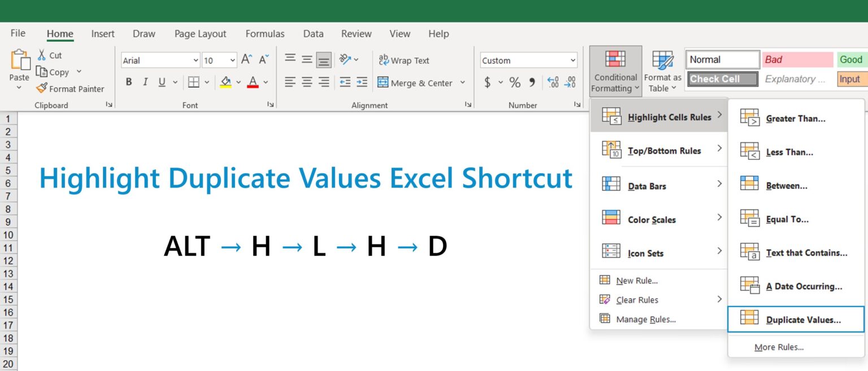Open the Font Name dropdown
The width and height of the screenshot is (868, 371).
click(195, 60)
